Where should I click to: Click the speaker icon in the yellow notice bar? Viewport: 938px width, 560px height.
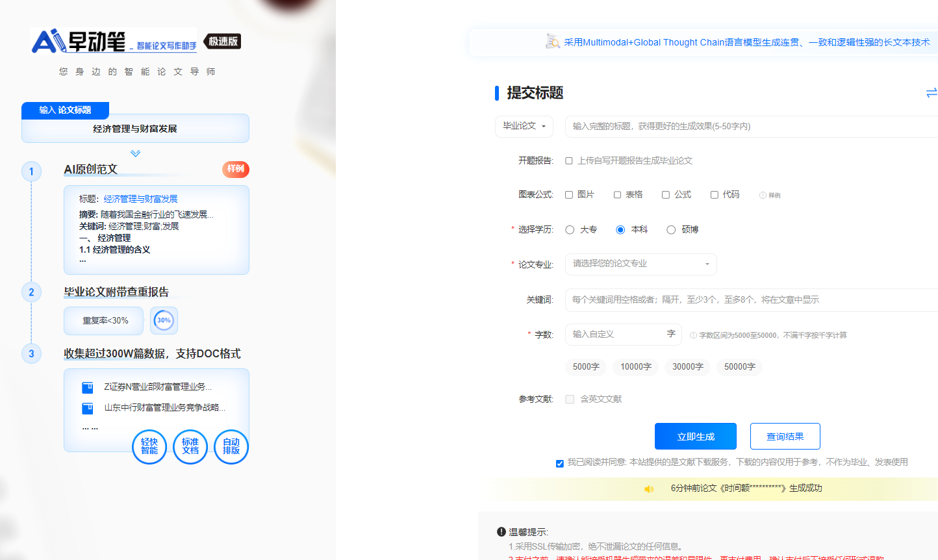pyautogui.click(x=649, y=489)
